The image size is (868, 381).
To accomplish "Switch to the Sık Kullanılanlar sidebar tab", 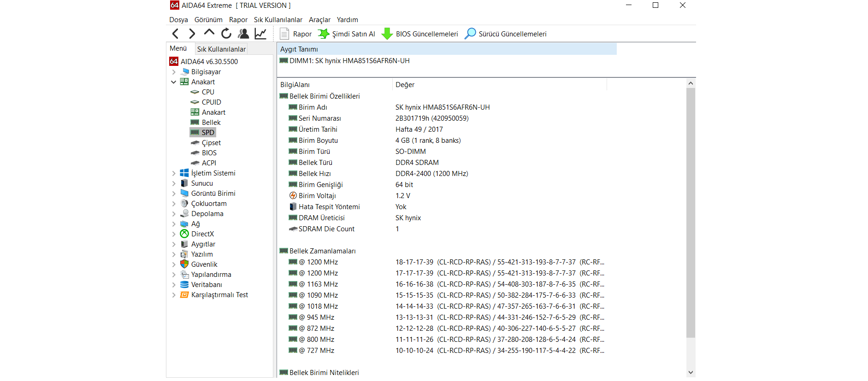I will pyautogui.click(x=221, y=49).
